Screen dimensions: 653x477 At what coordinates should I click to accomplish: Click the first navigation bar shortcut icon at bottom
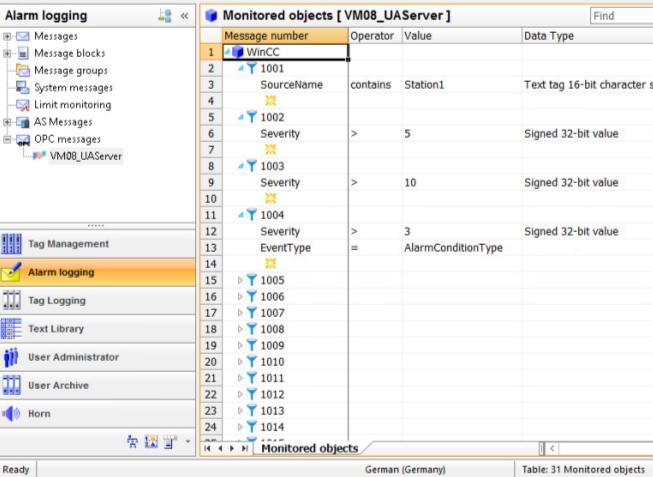click(132, 442)
